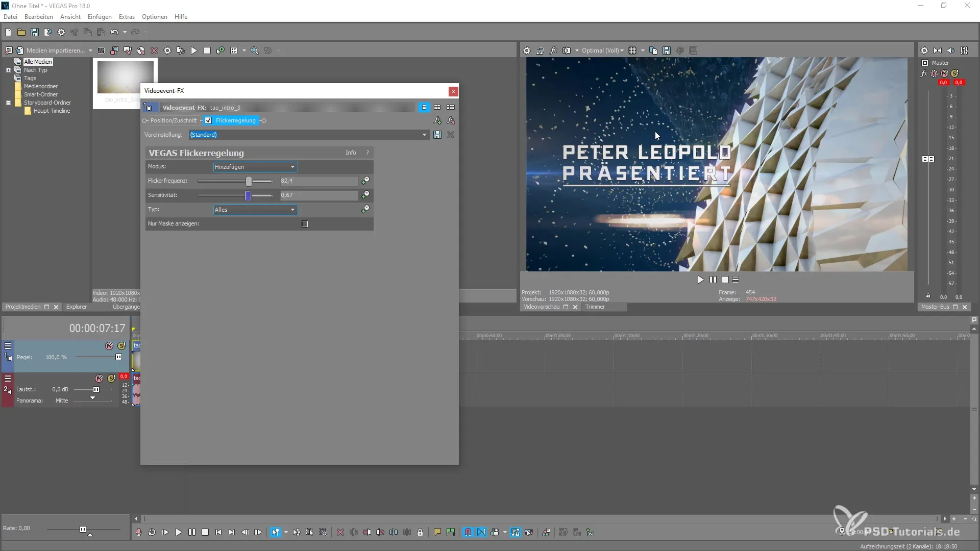Open mixer settings sliders icon in Master-Bus

(964, 51)
